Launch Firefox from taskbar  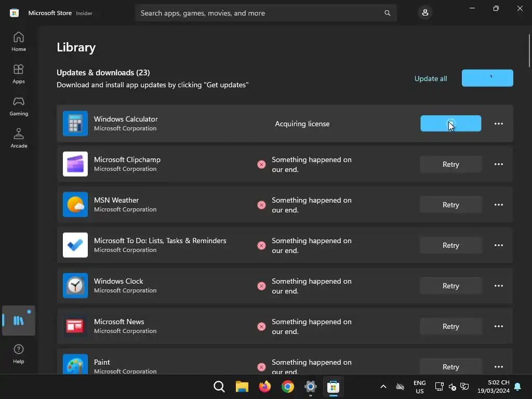[264, 387]
